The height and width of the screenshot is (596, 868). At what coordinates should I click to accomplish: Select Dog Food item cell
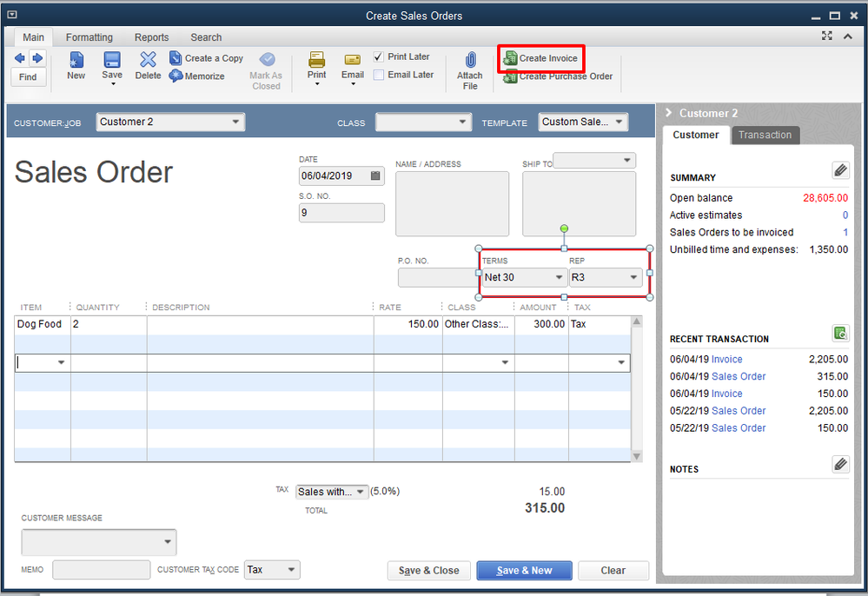pyautogui.click(x=43, y=324)
